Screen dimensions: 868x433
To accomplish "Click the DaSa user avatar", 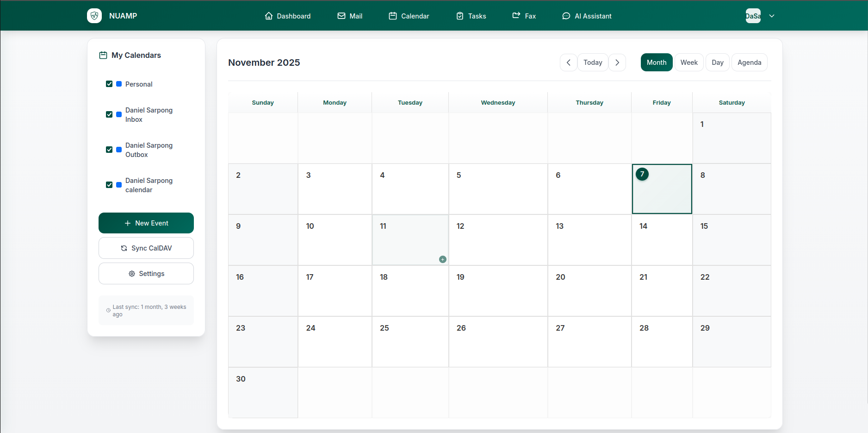I will point(753,16).
